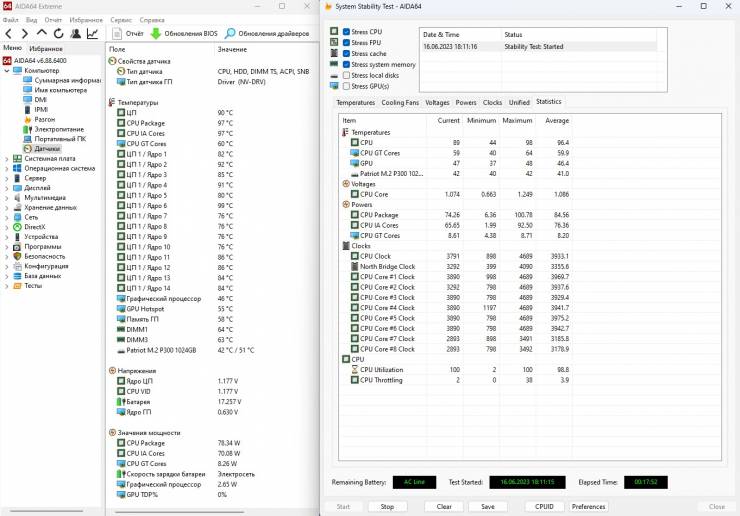This screenshot has height=516, width=740.
Task: Click the Preferences button
Action: (x=589, y=507)
